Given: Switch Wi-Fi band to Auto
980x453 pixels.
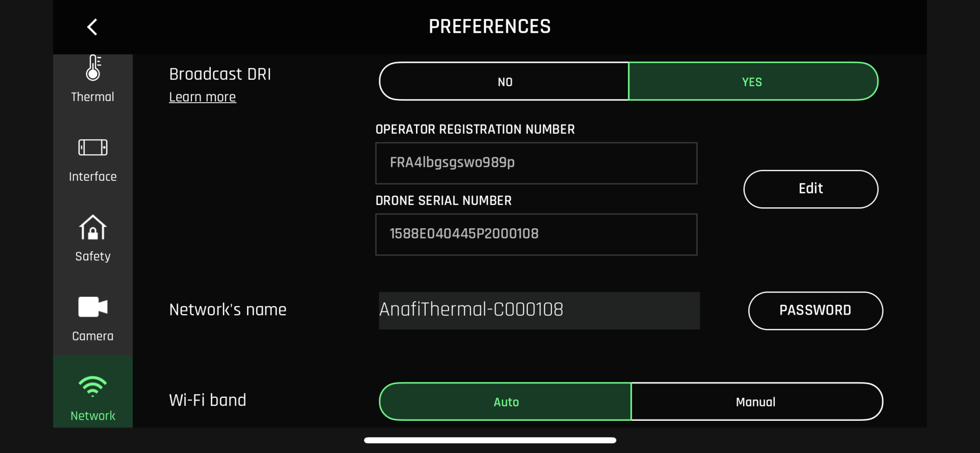Looking at the screenshot, I should point(505,402).
